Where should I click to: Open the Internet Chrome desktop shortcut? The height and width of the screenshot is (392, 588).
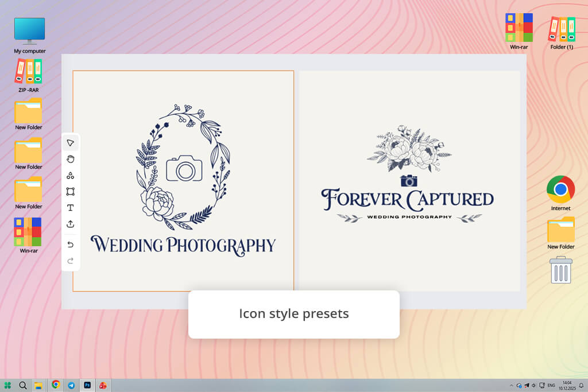pyautogui.click(x=560, y=193)
